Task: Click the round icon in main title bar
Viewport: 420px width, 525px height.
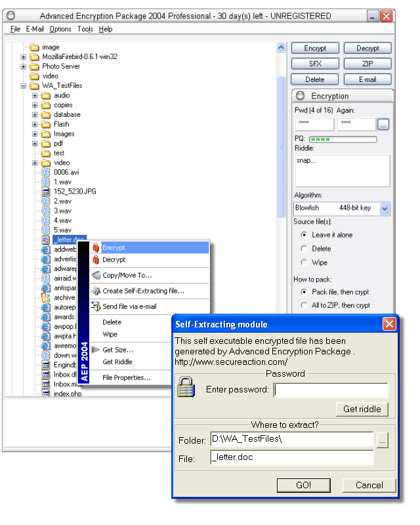Action: 11,15
